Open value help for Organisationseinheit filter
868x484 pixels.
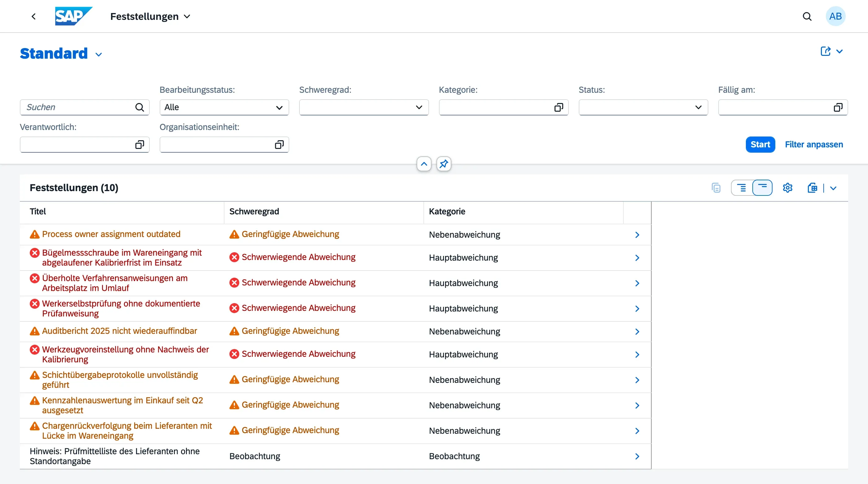(x=279, y=145)
